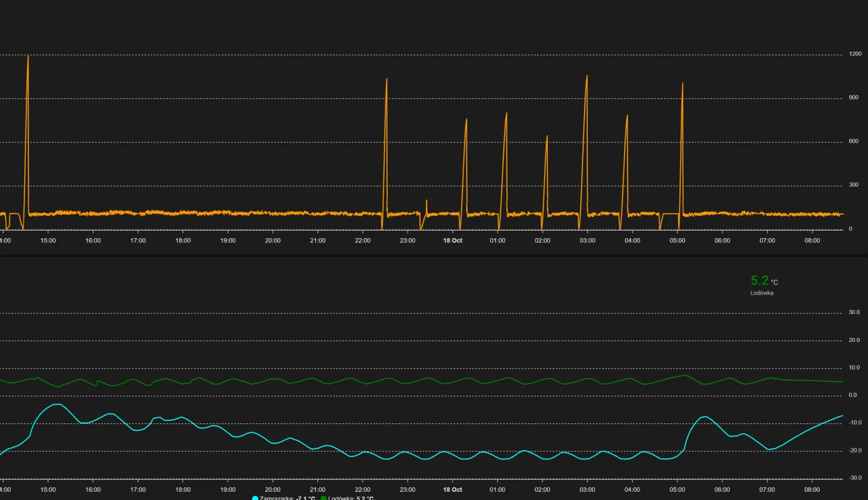The height and width of the screenshot is (500, 868).
Task: Click the cyan Zamrażarka legend color dot
Action: point(255,498)
